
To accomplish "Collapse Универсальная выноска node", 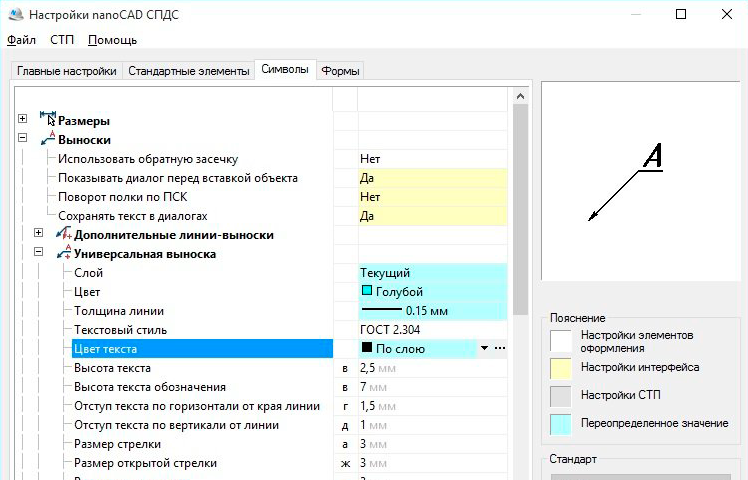I will 39,251.
